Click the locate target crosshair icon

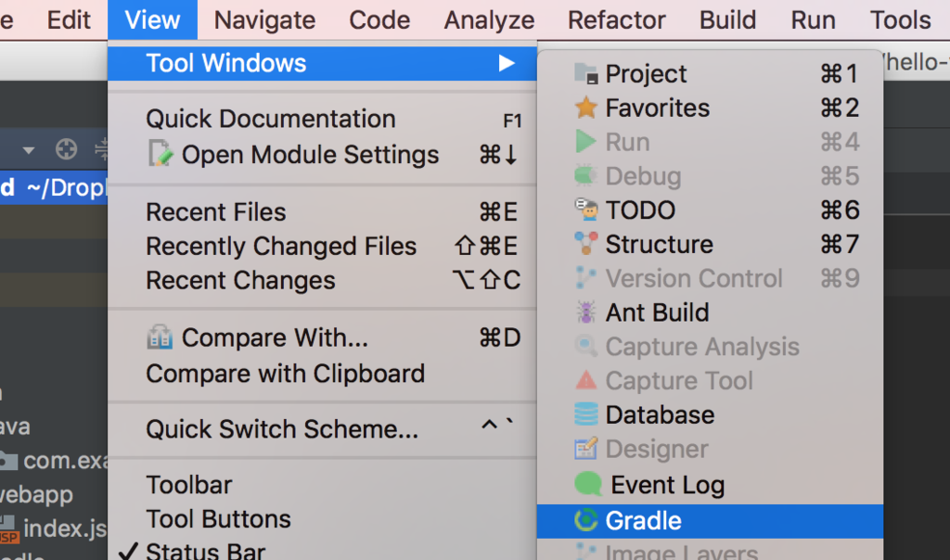click(x=66, y=149)
